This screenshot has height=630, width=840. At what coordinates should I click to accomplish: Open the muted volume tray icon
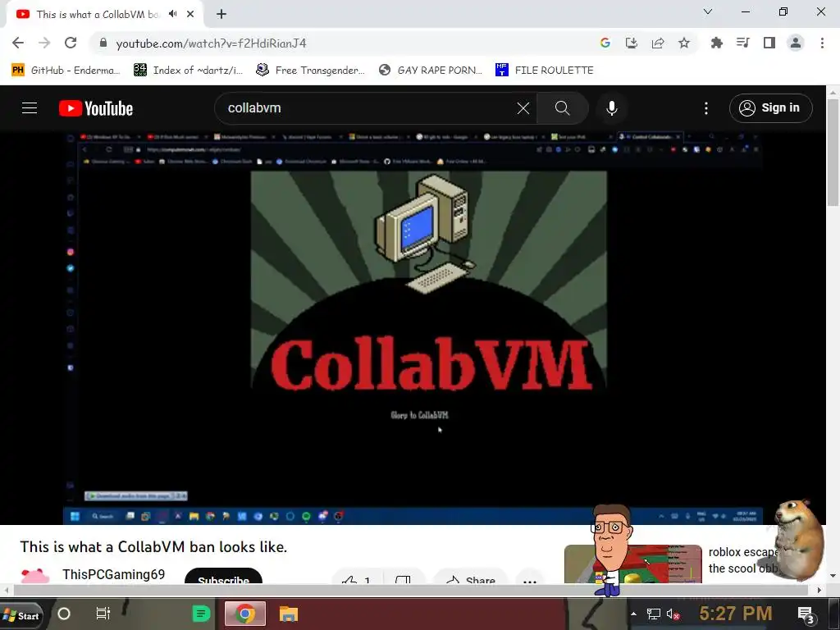coord(673,614)
